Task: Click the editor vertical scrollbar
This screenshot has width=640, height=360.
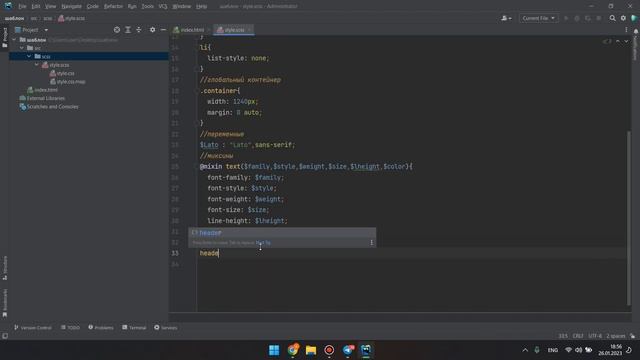Action: 629,218
